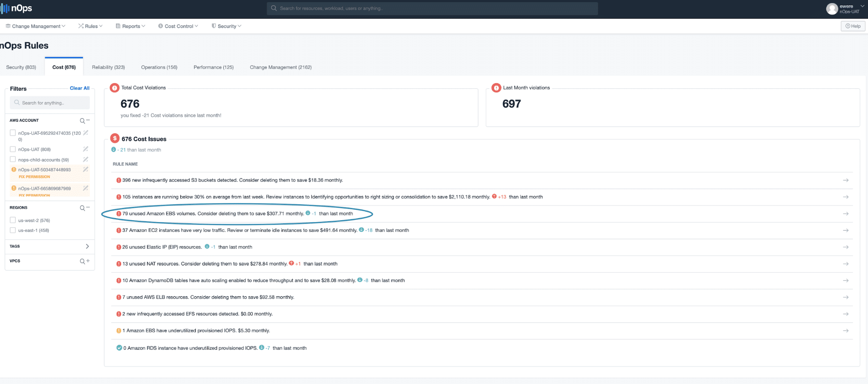Click pencil icon for nOps-UAT-665869687969
Screen dimensions: 868x384
[86, 188]
